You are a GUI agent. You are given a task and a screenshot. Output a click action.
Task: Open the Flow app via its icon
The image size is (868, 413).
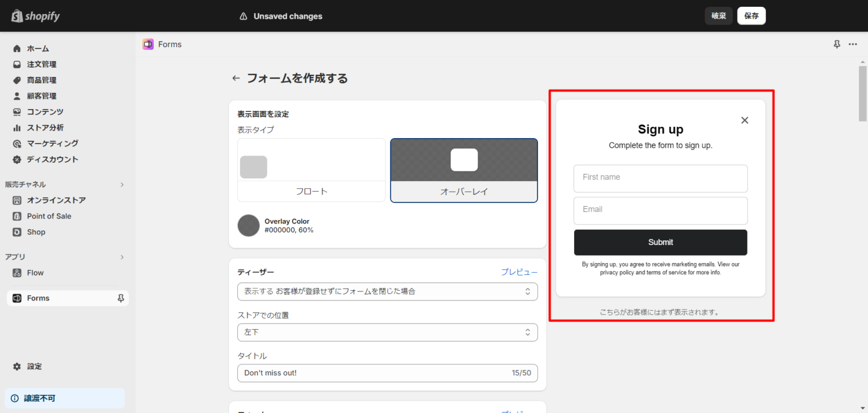(x=18, y=273)
